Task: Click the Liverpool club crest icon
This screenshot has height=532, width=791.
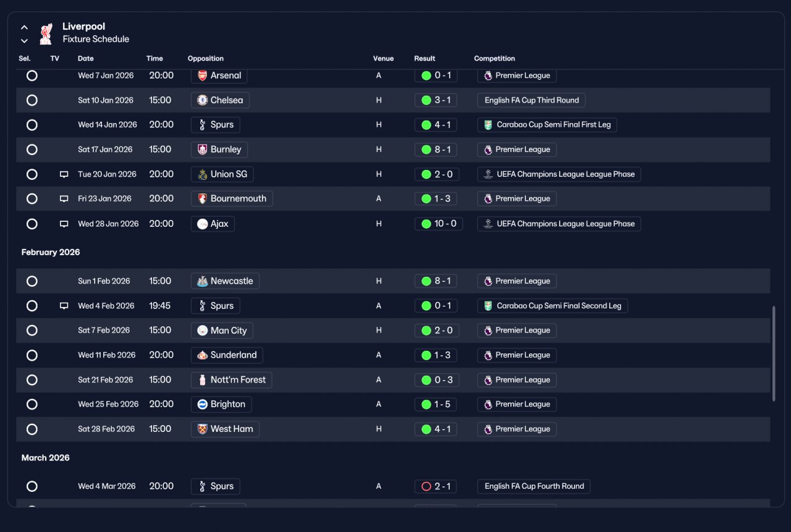Action: pyautogui.click(x=46, y=33)
